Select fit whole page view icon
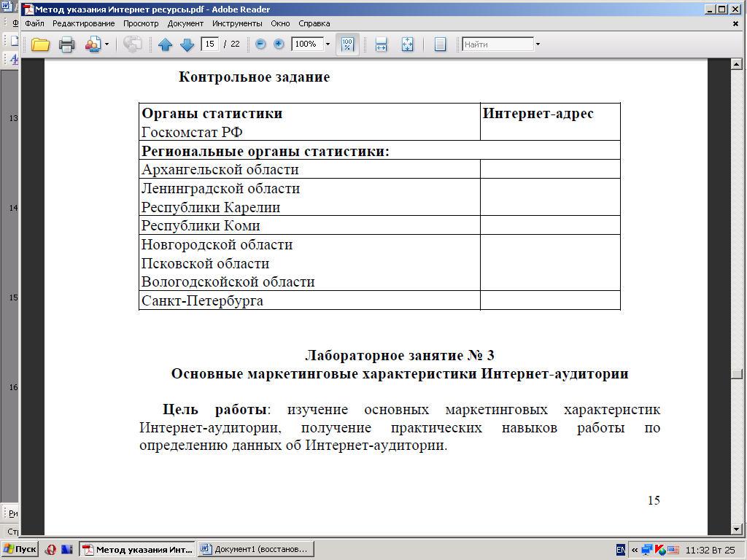 [407, 44]
